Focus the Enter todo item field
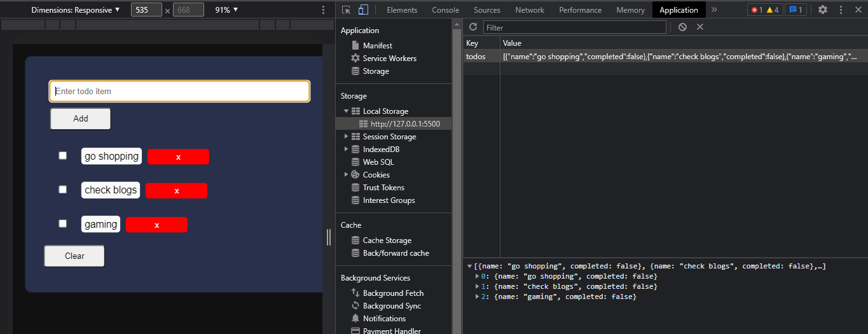 [x=180, y=91]
